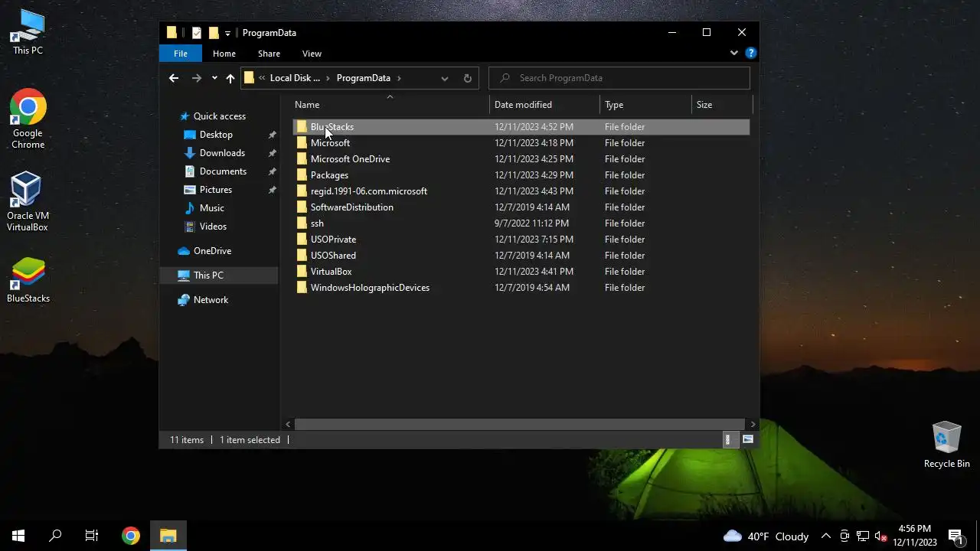
Task: Open Desktop in navigation pane
Action: click(216, 135)
